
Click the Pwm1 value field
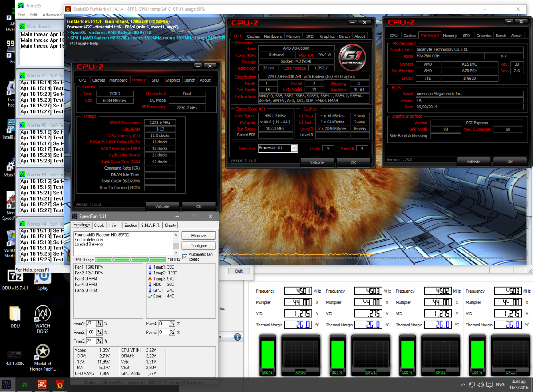coord(91,324)
